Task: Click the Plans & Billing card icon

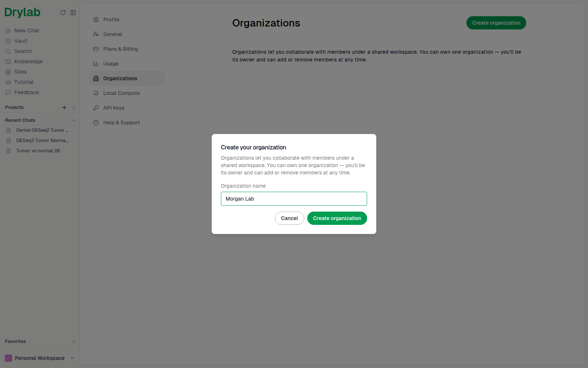Action: 96,49
